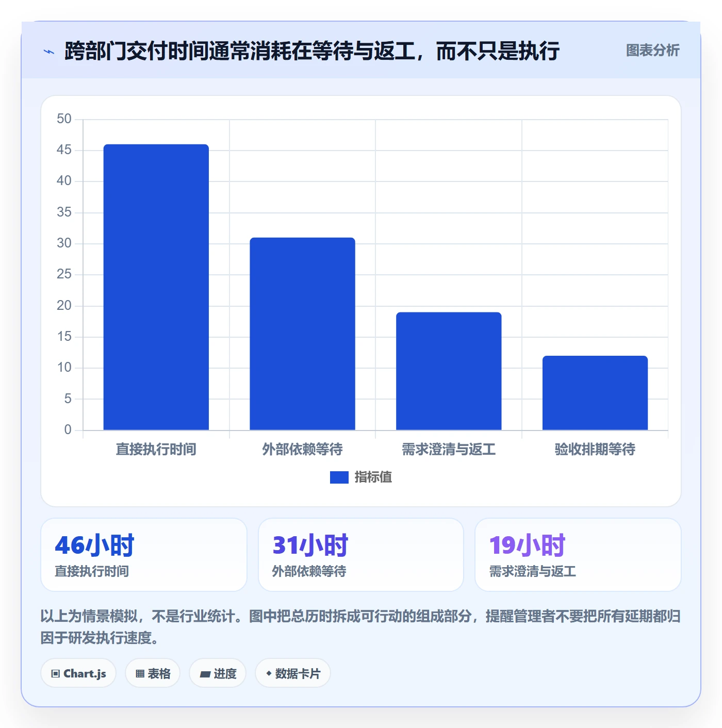722x728 pixels.
Task: Click the 外部依赖等待 x-axis label
Action: (303, 450)
